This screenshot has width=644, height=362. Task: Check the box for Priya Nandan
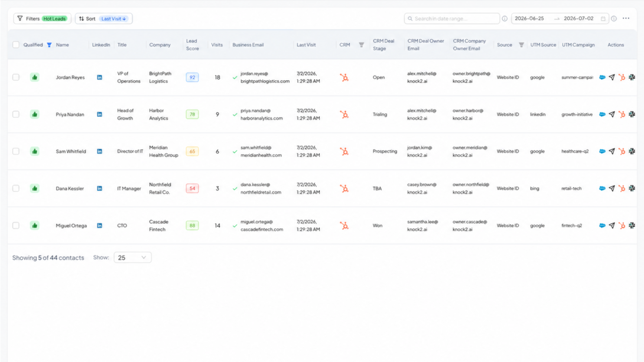tap(16, 114)
